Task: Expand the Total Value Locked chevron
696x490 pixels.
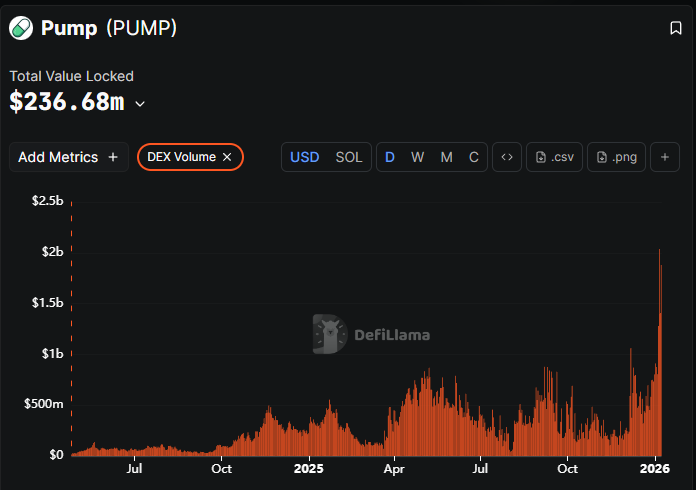Action: pos(140,104)
